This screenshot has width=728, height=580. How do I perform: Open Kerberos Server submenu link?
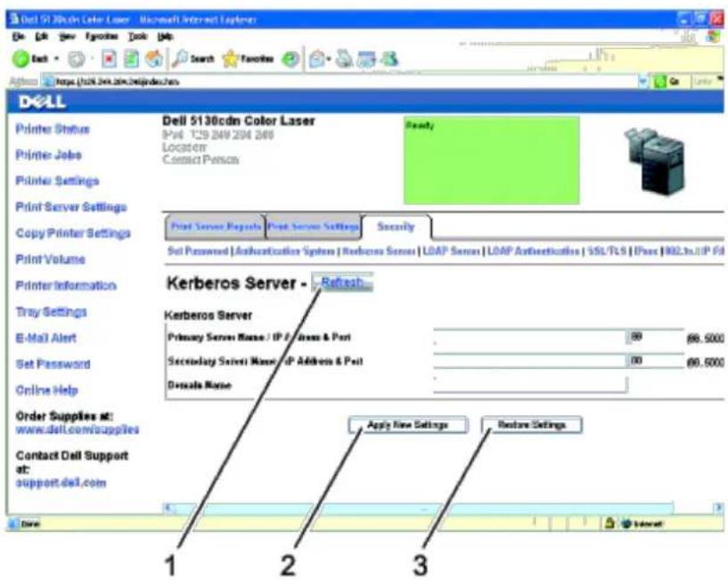[379, 251]
